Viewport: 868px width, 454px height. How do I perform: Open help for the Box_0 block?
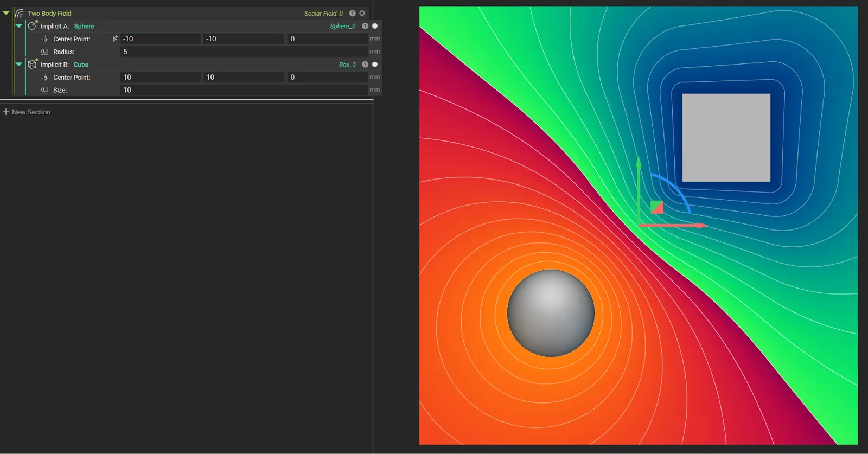[x=365, y=65]
